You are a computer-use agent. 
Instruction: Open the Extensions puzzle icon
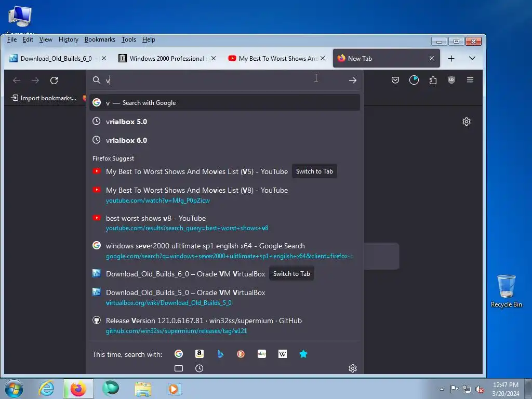[x=433, y=80]
